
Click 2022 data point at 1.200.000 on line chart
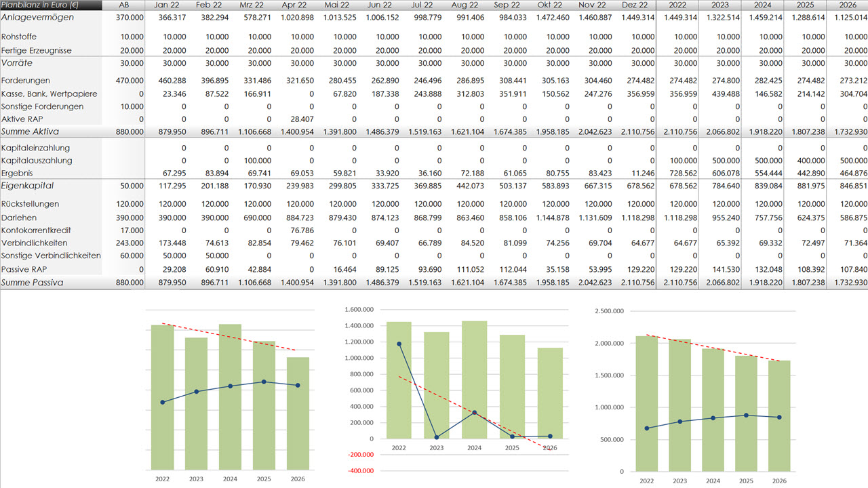399,344
